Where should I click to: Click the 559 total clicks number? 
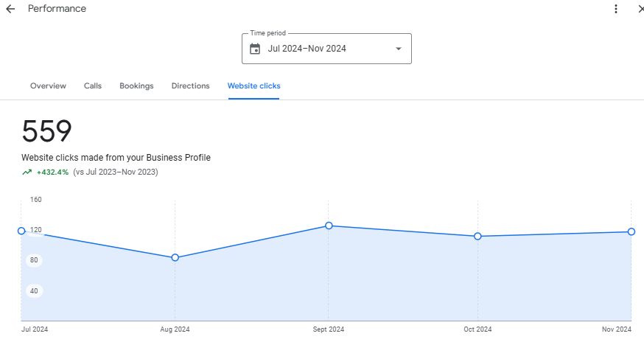coord(47,131)
